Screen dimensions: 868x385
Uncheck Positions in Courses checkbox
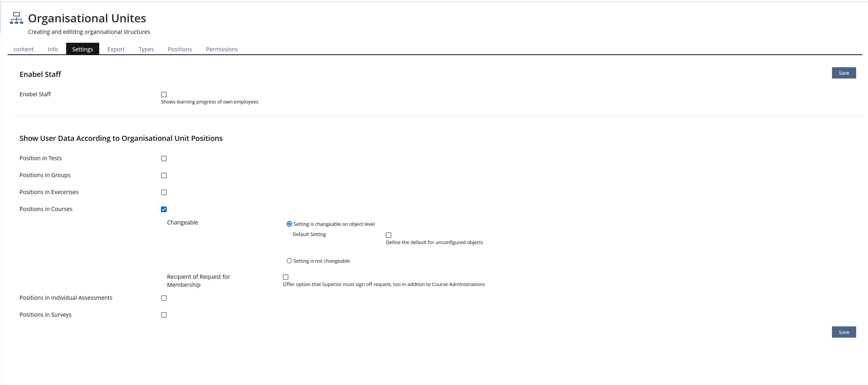(164, 209)
